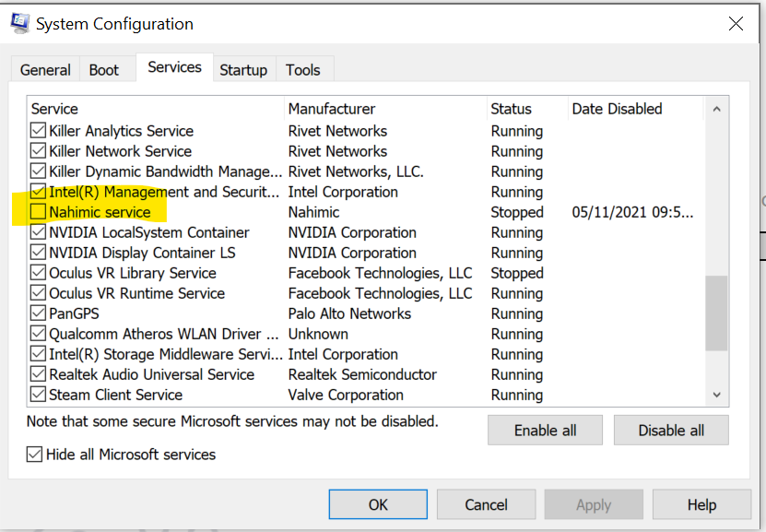Disable Realtek Audio Universal Service checkbox
Image resolution: width=766 pixels, height=532 pixels.
pos(38,374)
